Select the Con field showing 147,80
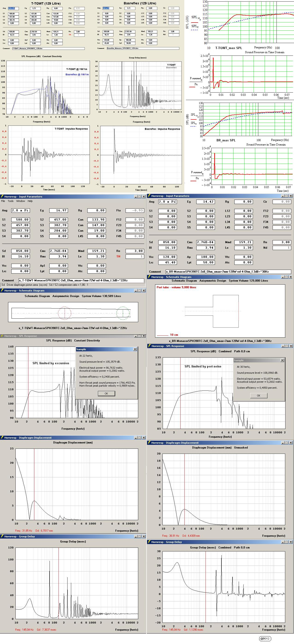 97,225
